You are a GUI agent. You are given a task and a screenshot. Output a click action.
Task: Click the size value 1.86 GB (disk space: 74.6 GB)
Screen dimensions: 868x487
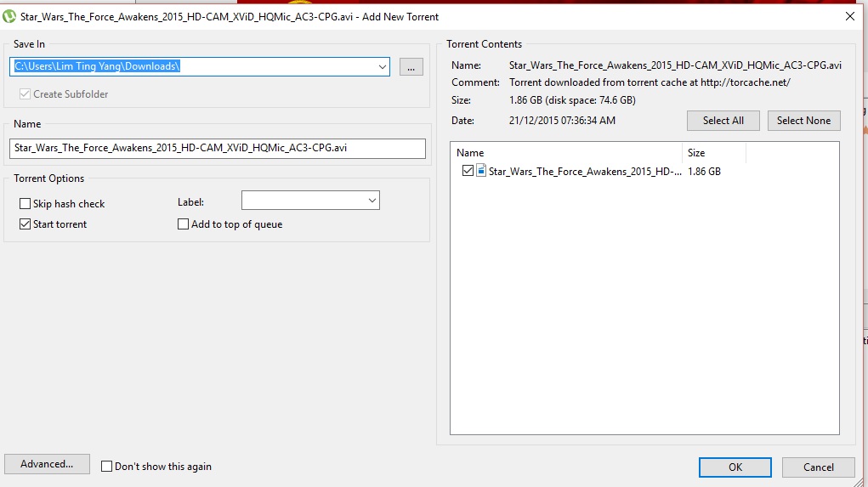point(572,100)
